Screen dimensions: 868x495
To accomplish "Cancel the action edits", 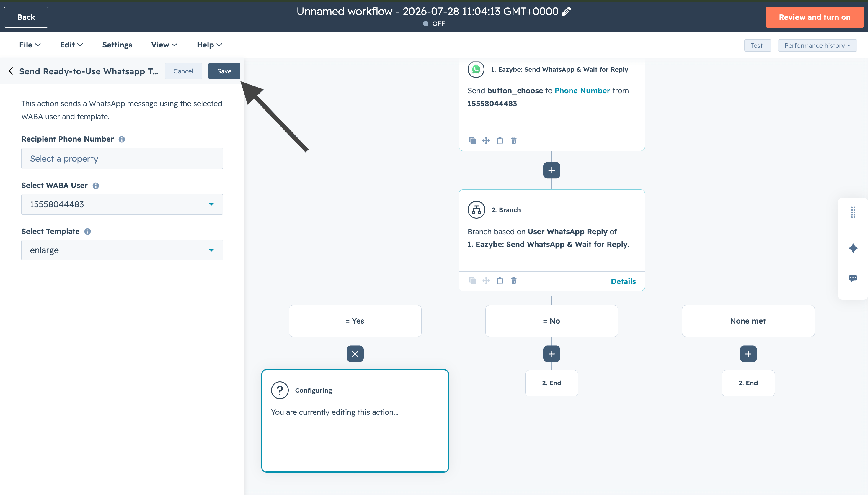I will tap(183, 71).
